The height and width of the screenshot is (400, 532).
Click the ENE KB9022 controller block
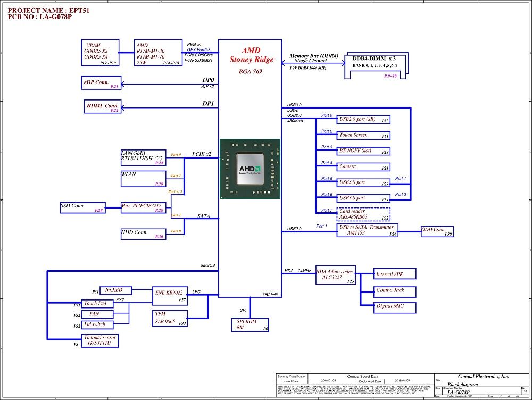[170, 296]
